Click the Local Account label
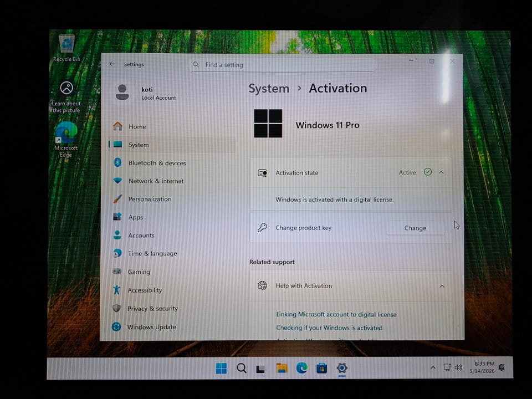The width and height of the screenshot is (532, 399). pos(159,98)
